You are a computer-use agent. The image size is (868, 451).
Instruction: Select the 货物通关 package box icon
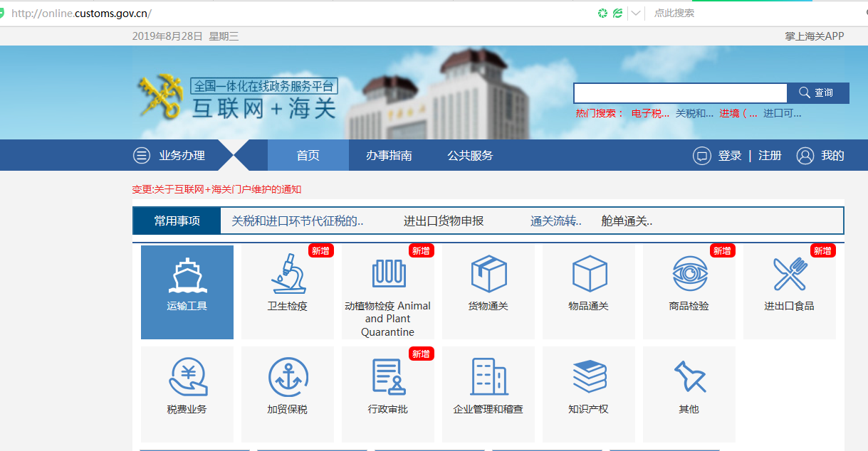pyautogui.click(x=488, y=274)
